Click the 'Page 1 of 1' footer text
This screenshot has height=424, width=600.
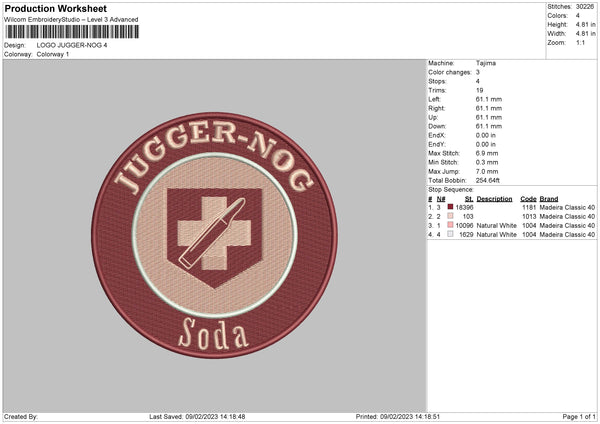pyautogui.click(x=579, y=417)
